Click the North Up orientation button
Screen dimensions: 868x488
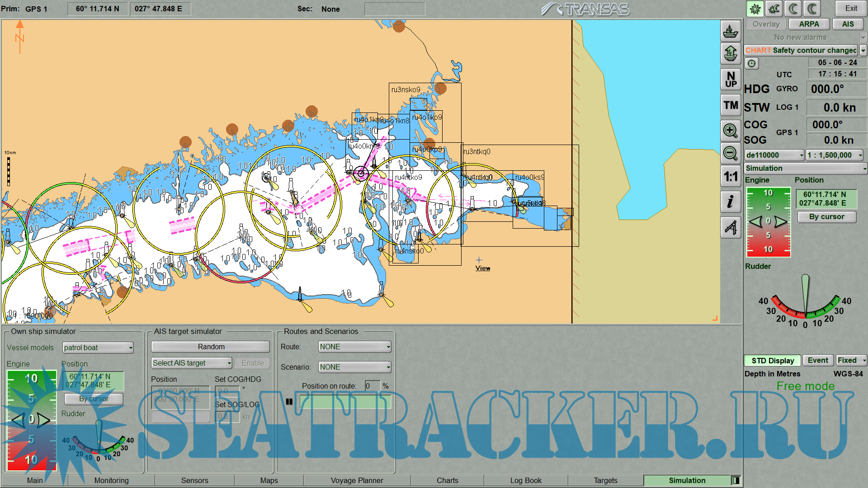(731, 80)
